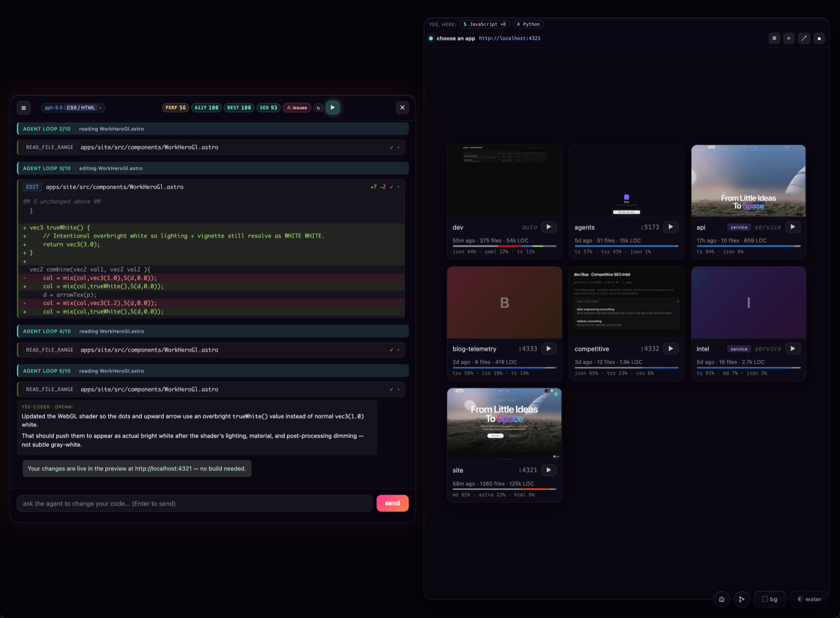
Task: Toggle the water theme switch
Action: click(x=809, y=599)
